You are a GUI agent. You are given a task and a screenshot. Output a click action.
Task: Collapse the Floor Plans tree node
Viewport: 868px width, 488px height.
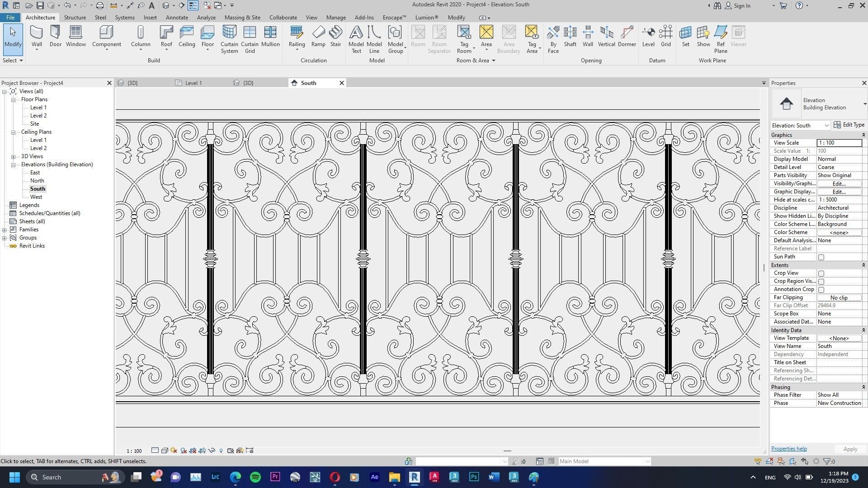[x=14, y=99]
